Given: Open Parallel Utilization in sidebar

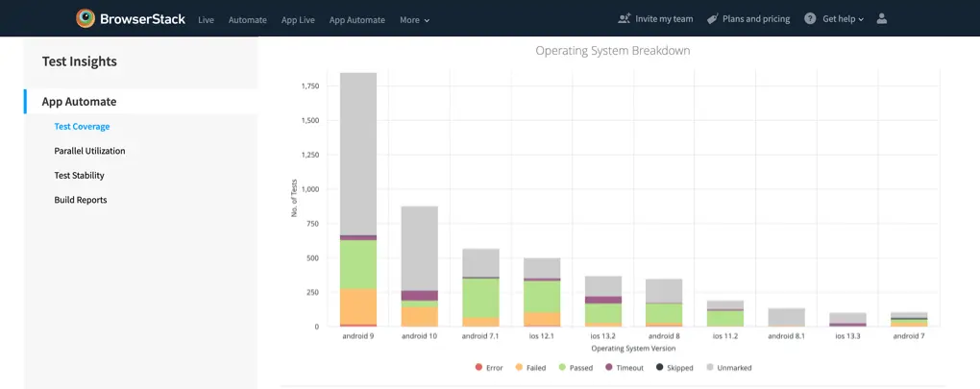Looking at the screenshot, I should point(89,151).
